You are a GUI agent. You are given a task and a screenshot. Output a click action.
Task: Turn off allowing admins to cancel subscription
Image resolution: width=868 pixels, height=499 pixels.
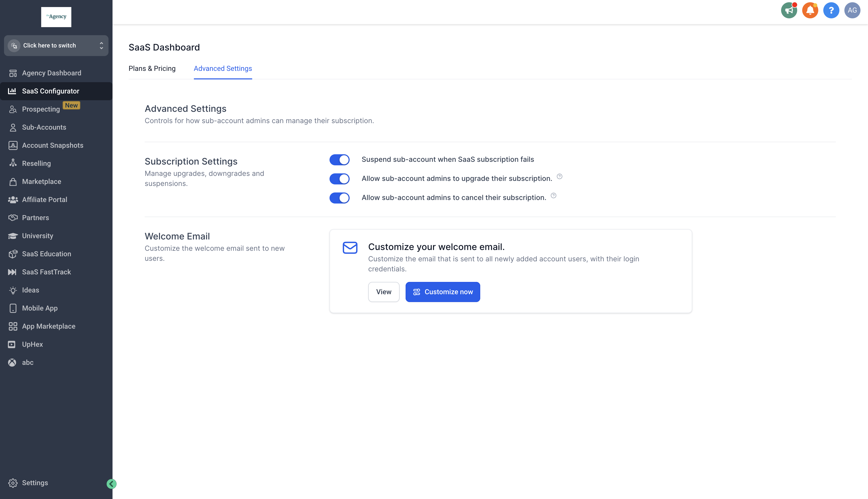pyautogui.click(x=339, y=198)
